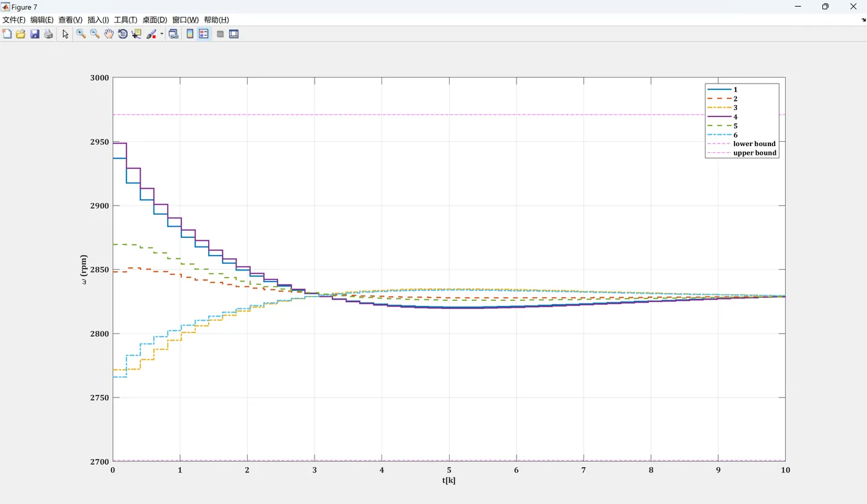Open a file using the folder icon
The image size is (867, 504).
[20, 34]
